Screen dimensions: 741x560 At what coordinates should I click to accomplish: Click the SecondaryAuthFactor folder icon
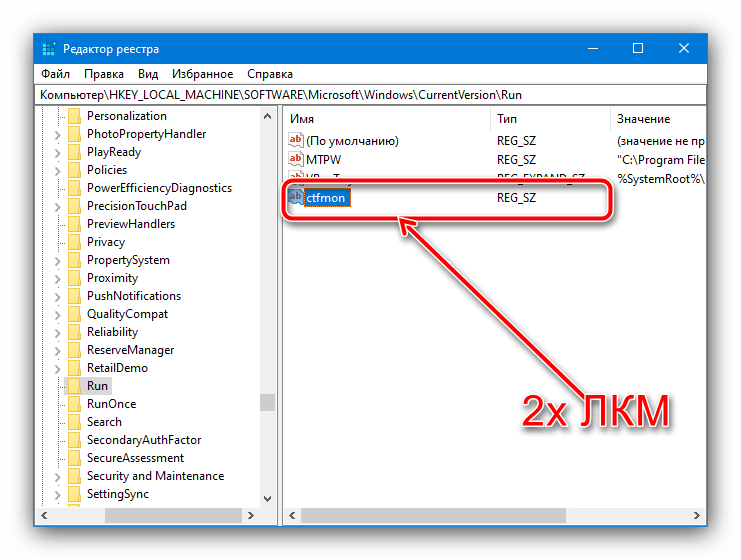point(74,439)
